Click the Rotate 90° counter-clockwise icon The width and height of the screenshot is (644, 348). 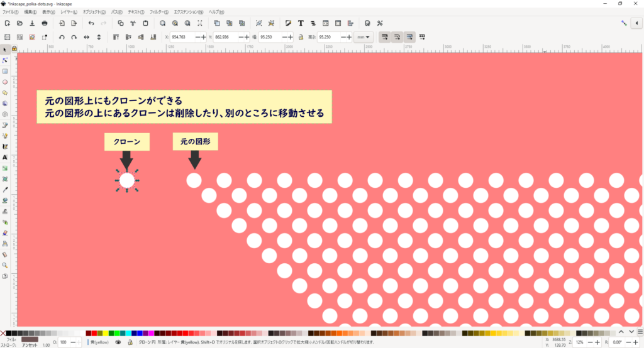[x=62, y=37]
